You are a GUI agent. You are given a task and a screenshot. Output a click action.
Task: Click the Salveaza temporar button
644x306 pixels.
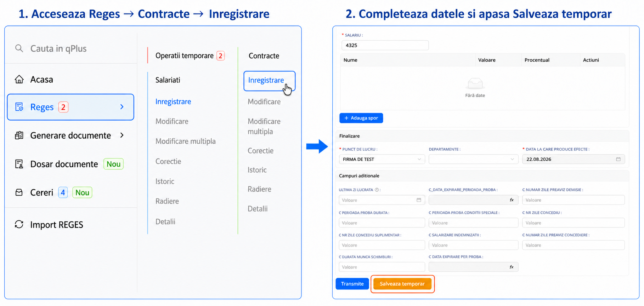402,284
